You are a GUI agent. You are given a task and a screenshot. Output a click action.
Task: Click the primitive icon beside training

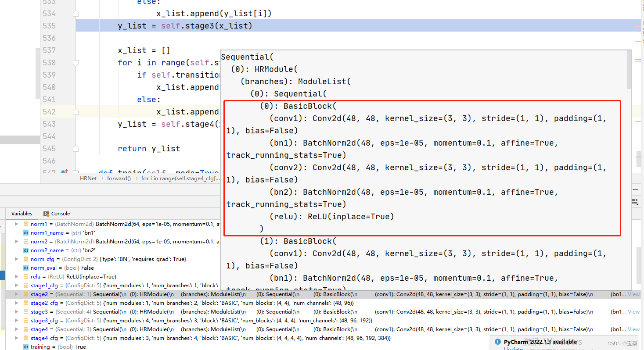click(x=26, y=347)
